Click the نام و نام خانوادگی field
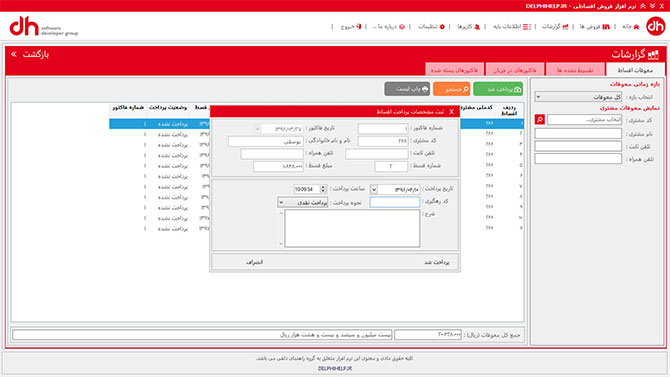The image size is (670, 377). 266,141
